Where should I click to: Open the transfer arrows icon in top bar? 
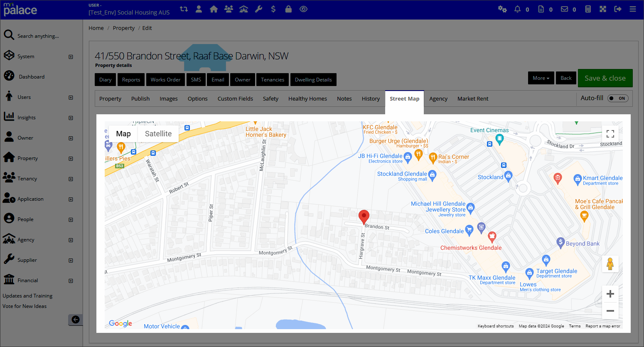point(184,9)
